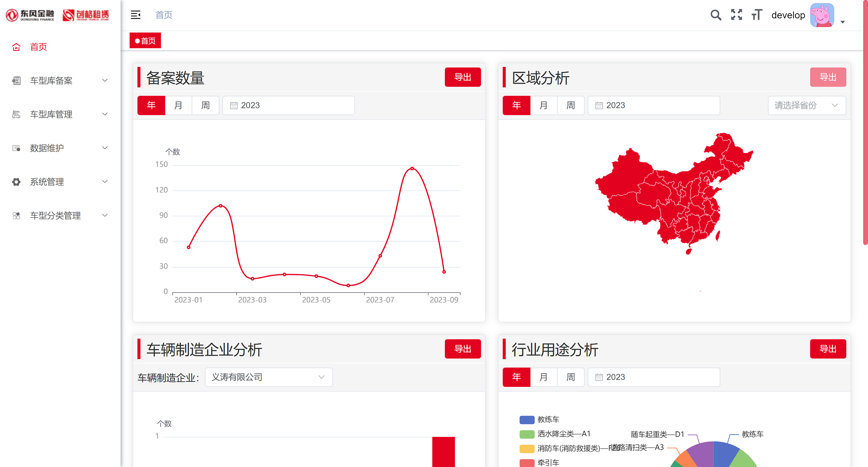The width and height of the screenshot is (868, 467).
Task: Select 周 in the 行业用途分析 panel
Action: (571, 377)
